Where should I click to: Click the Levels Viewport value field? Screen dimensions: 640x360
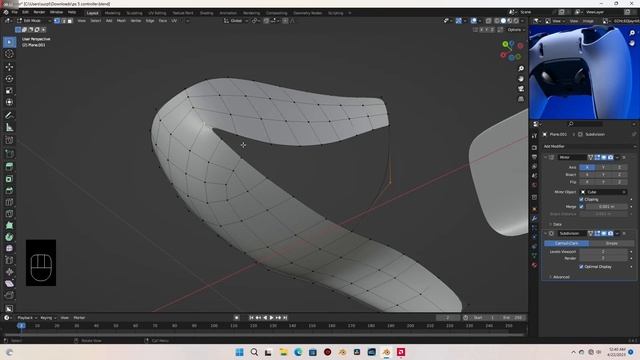click(603, 252)
